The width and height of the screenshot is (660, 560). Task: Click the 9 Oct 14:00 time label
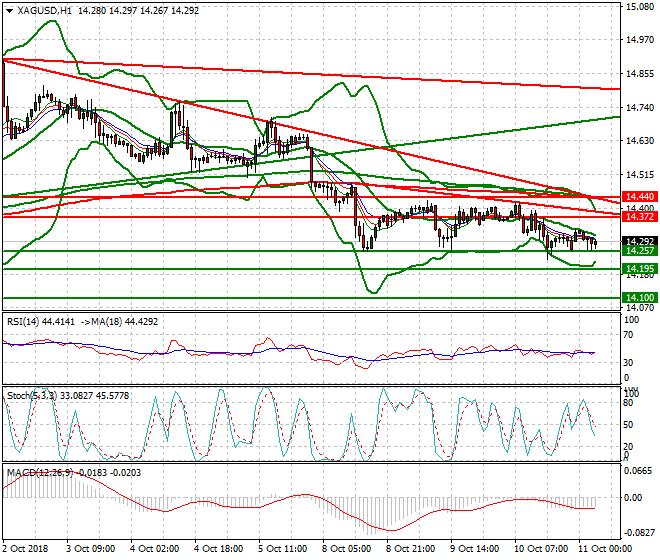(x=475, y=549)
